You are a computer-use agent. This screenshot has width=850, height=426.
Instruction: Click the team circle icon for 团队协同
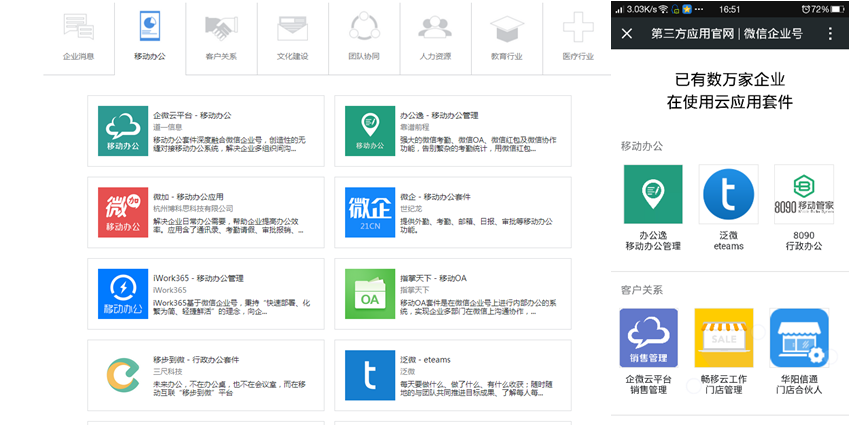(364, 26)
